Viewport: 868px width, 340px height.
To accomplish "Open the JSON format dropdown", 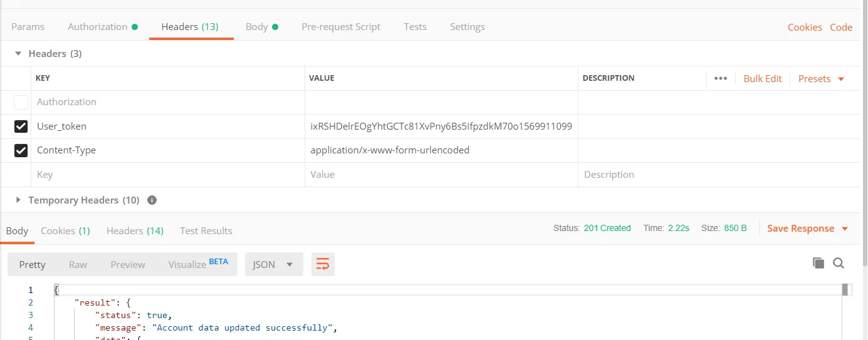I will point(273,264).
